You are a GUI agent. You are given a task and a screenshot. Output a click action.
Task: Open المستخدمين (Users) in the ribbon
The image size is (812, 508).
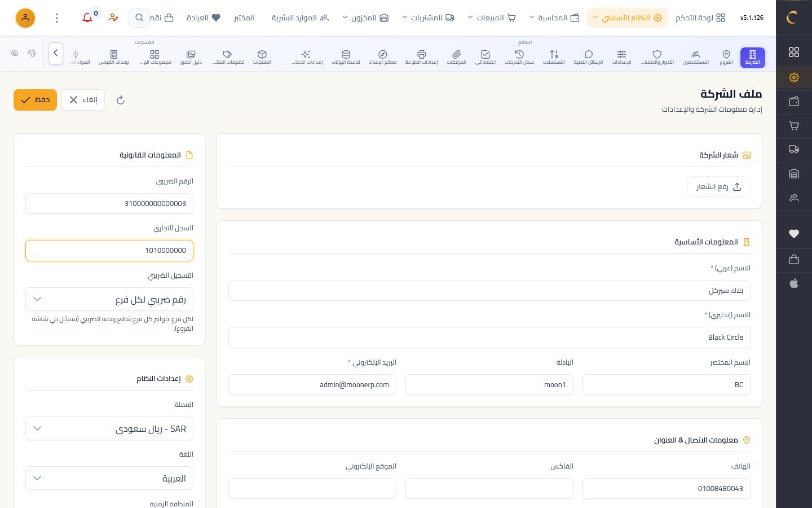tap(696, 57)
